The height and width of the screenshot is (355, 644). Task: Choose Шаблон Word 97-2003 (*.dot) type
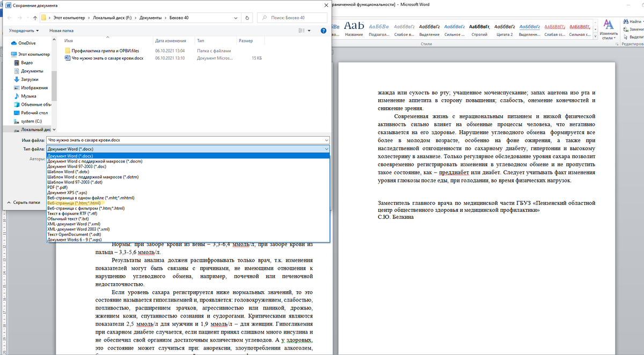[x=188, y=182]
